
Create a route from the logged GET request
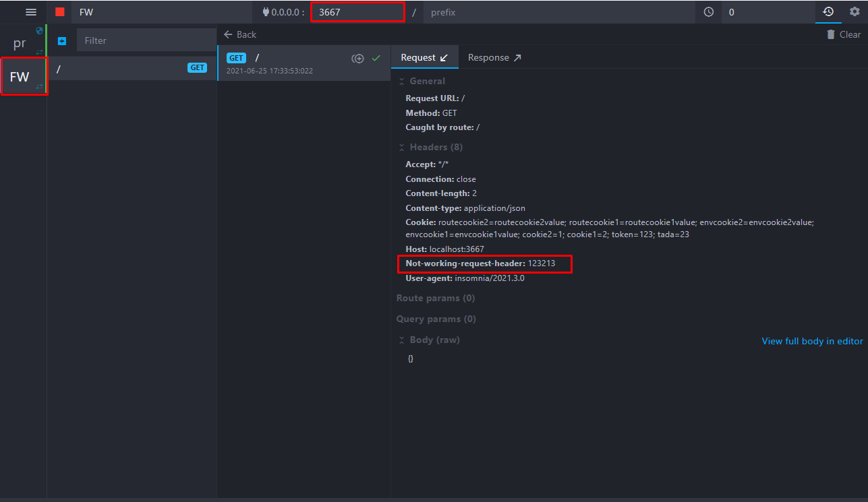pos(358,59)
